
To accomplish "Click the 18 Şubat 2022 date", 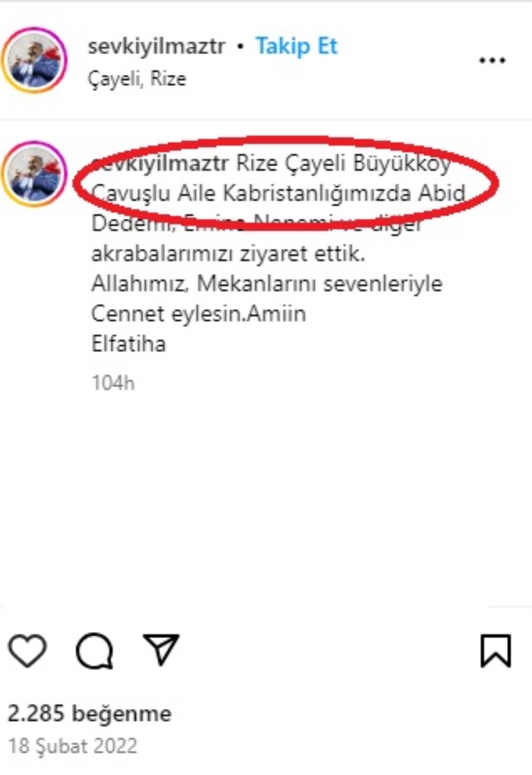I will tap(73, 746).
